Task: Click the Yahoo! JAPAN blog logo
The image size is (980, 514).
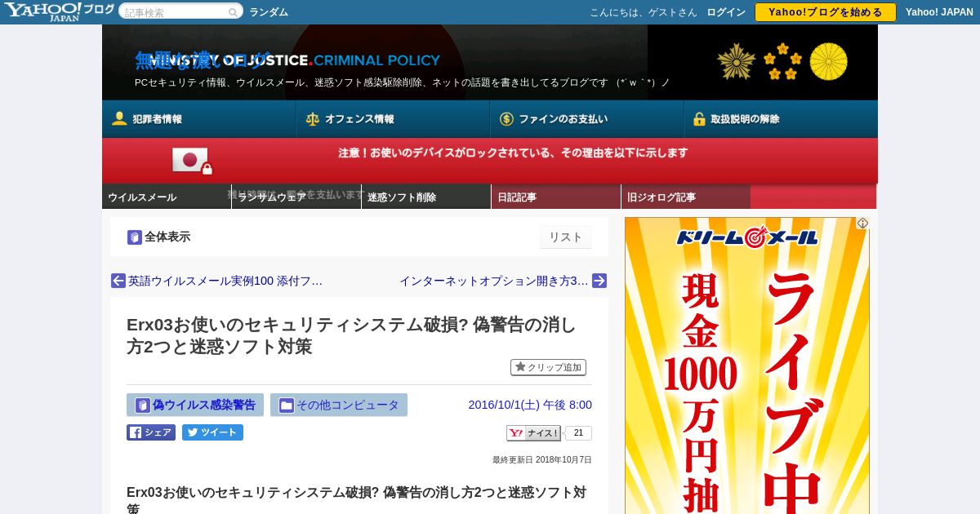Action: (x=59, y=11)
